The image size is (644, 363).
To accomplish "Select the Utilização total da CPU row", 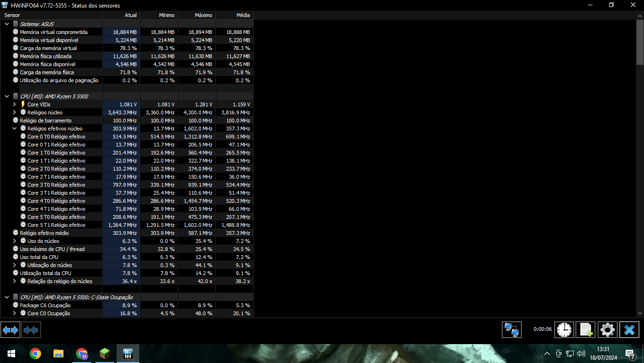I will (127, 273).
